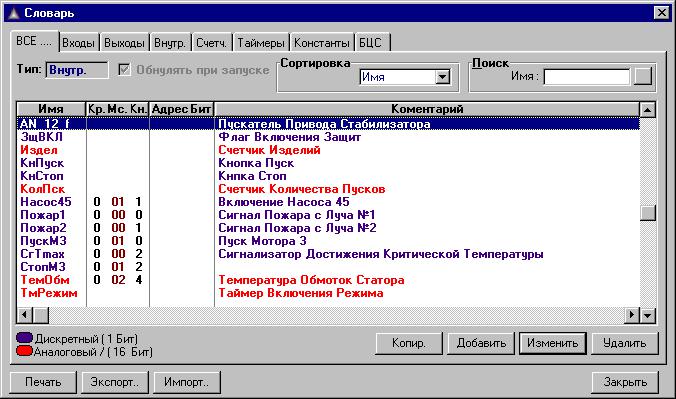This screenshot has height=399, width=676.
Task: Switch to the Внутр. tab
Action: click(x=170, y=43)
